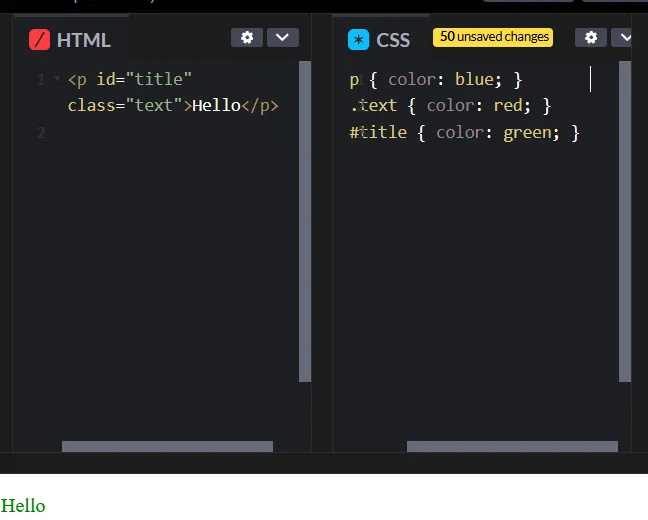The image size is (648, 520).
Task: Click CSS editor horizontal scrollbar
Action: (x=512, y=446)
